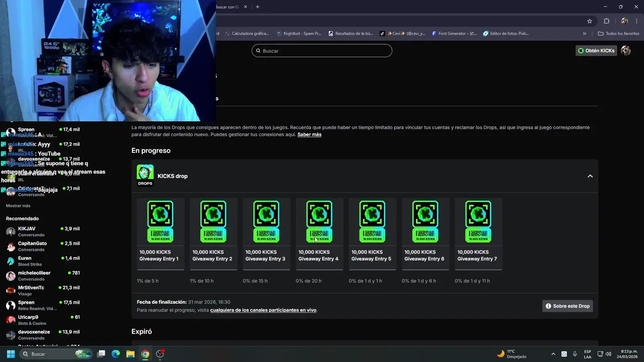Click the Obtén KICKs button
This screenshot has width=644, height=362.
[x=596, y=50]
